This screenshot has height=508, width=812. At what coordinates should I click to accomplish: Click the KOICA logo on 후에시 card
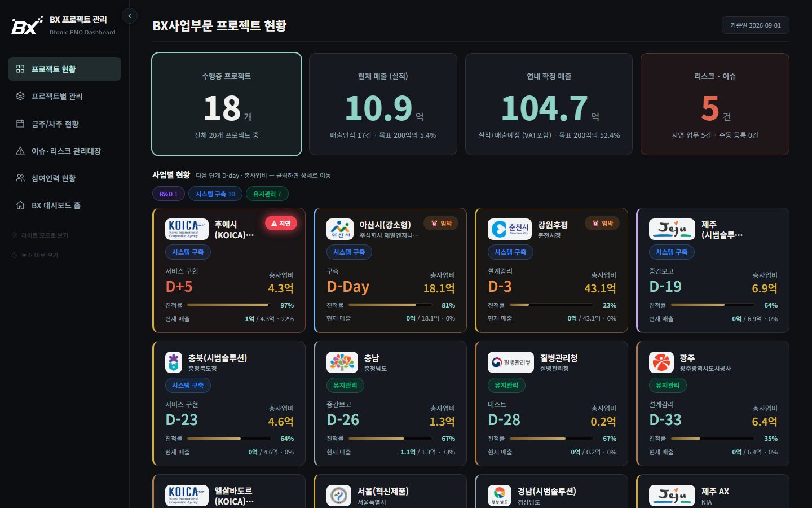[x=187, y=229]
